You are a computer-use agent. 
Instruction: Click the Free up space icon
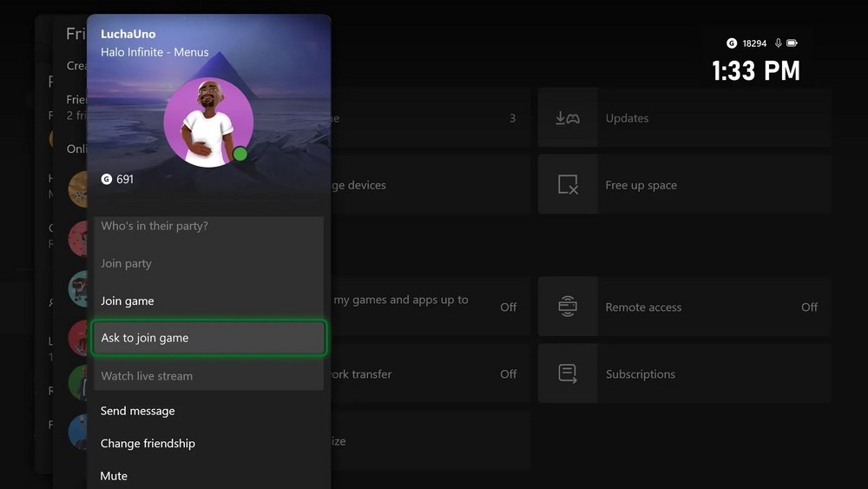(x=568, y=185)
